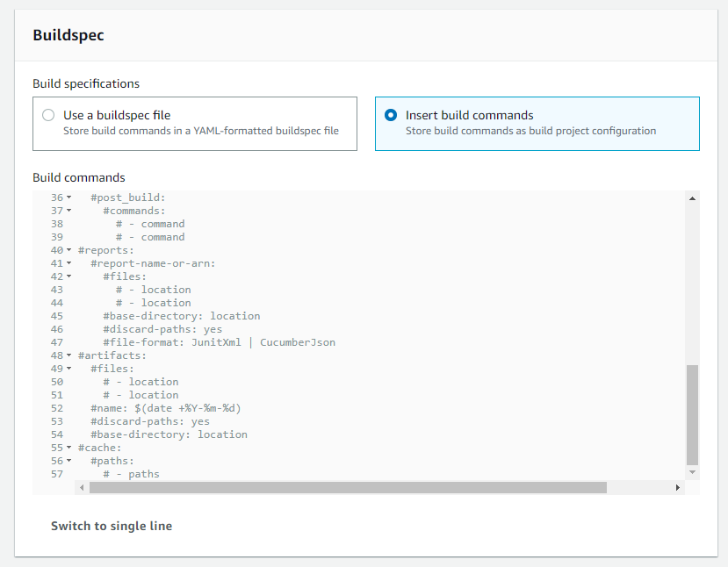Screen dimensions: 728x567
Task: Collapse the #cache section at line 55
Action: coord(68,448)
